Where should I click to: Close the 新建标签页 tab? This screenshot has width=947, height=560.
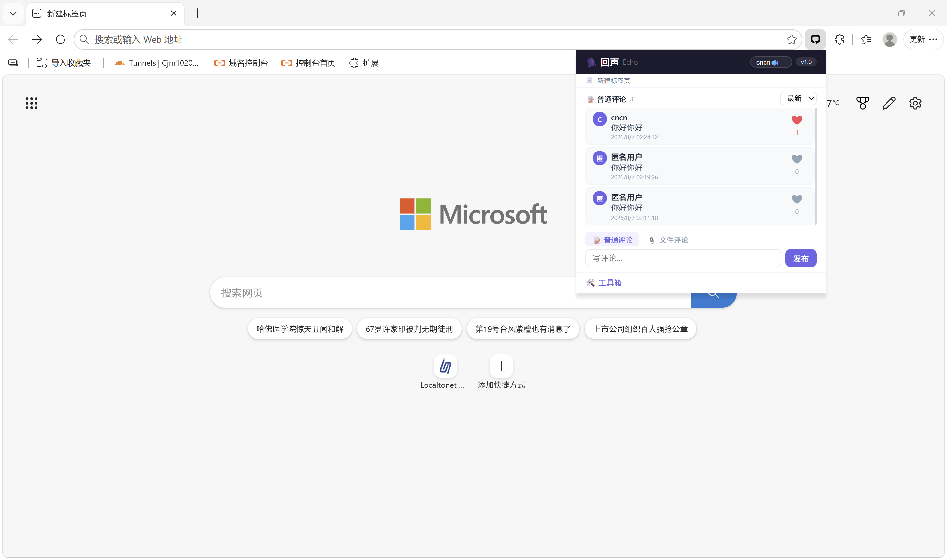point(174,13)
